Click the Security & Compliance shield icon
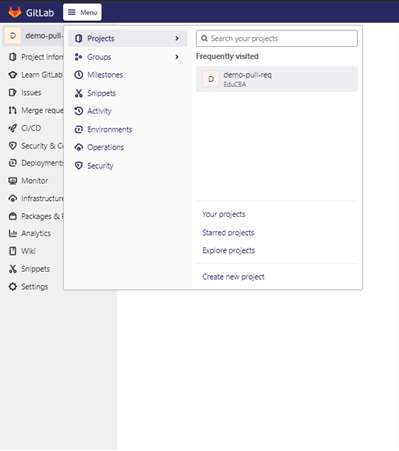 pyautogui.click(x=13, y=146)
